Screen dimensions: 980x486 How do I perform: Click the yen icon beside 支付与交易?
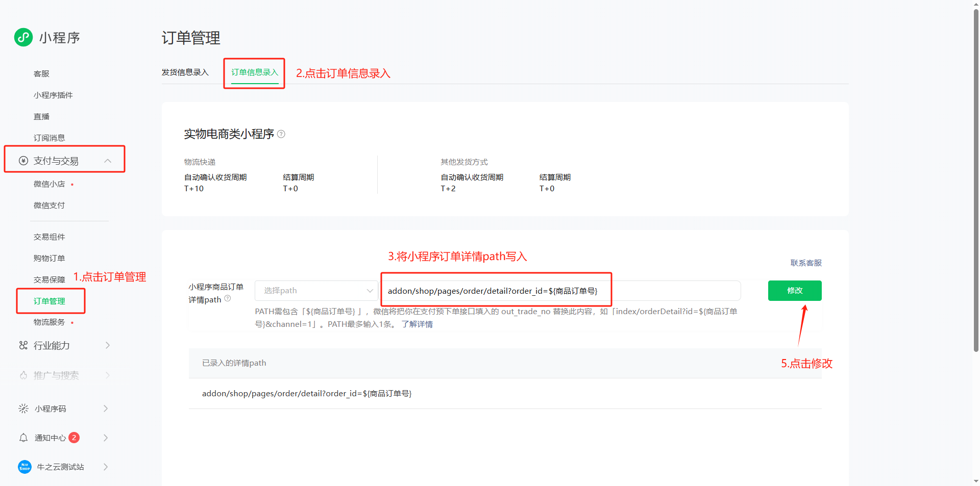pyautogui.click(x=23, y=161)
